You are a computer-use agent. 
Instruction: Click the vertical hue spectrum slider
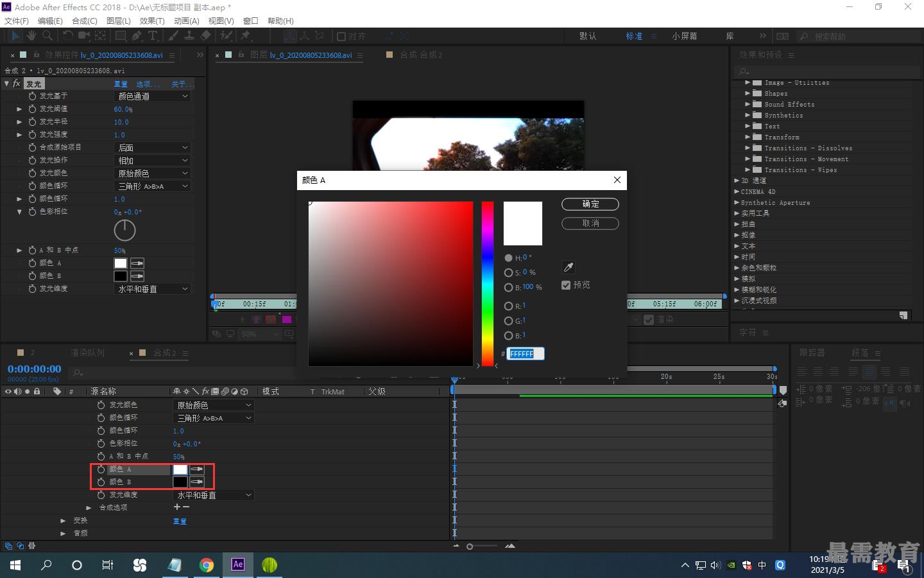488,284
